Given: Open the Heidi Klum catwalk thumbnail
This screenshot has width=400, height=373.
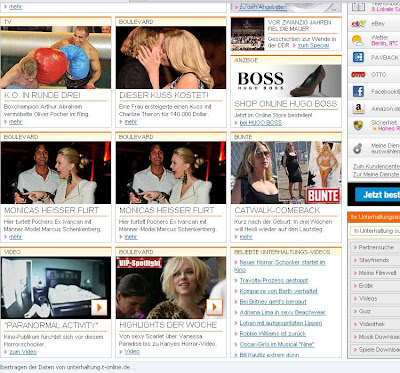Looking at the screenshot, I should (286, 173).
